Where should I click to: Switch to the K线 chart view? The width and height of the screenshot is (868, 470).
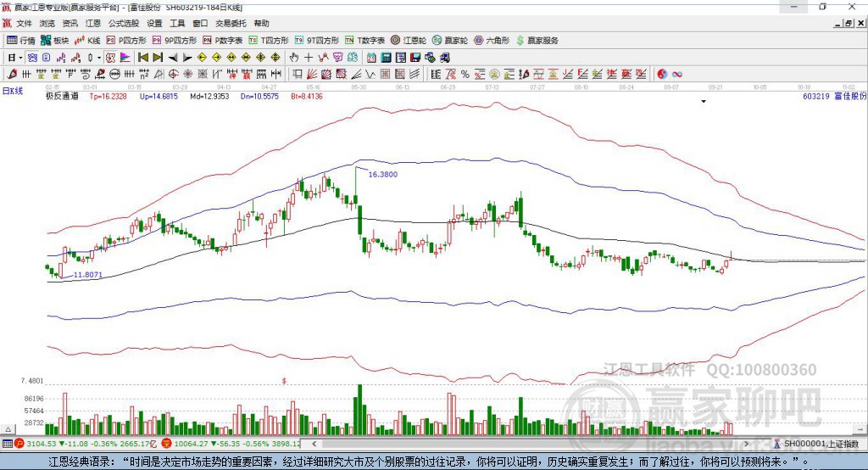[87, 41]
